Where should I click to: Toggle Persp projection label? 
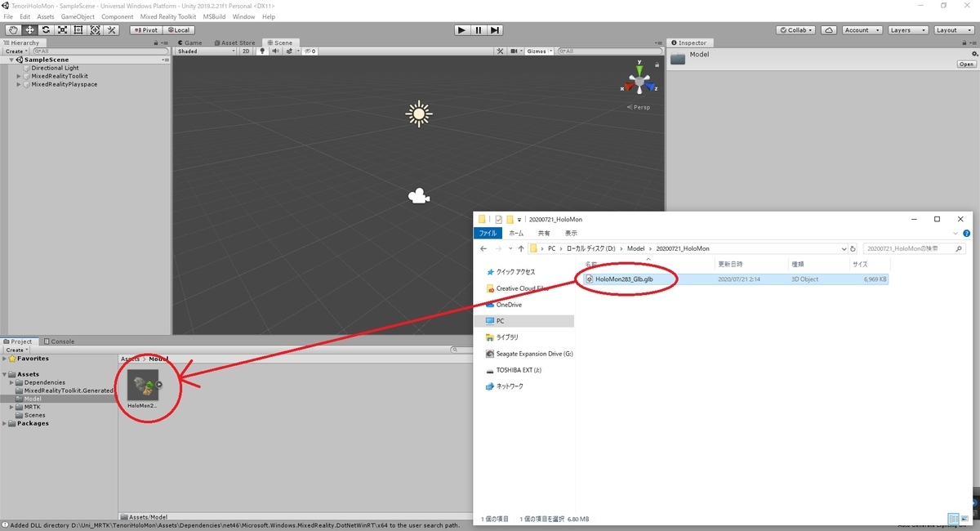(x=639, y=107)
